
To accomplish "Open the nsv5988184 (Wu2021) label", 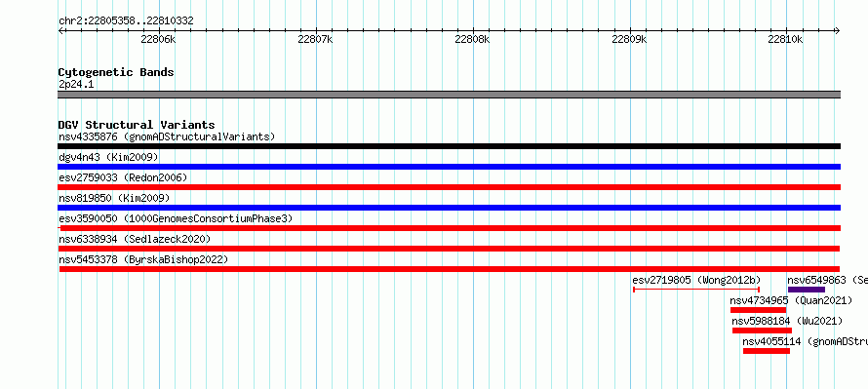I will (787, 321).
